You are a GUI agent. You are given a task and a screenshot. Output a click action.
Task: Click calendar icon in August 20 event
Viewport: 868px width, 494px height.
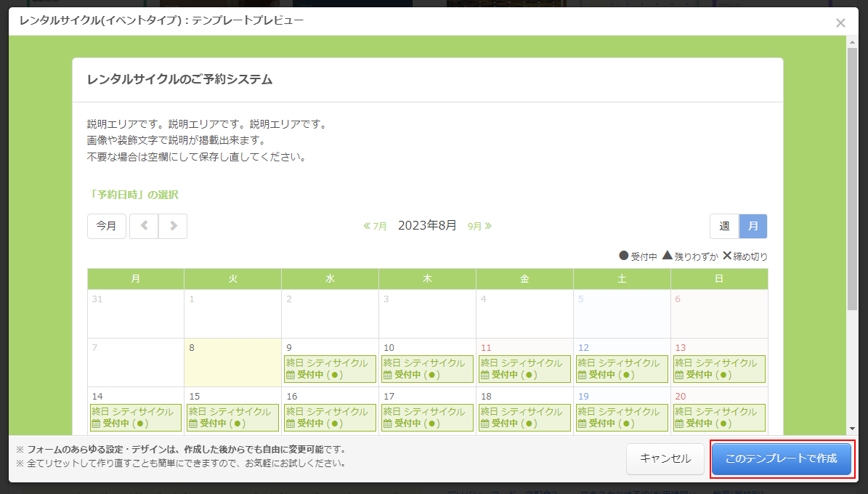click(680, 424)
